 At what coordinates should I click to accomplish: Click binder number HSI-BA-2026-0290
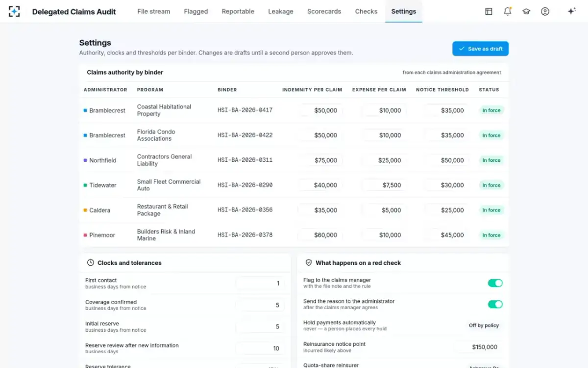245,185
